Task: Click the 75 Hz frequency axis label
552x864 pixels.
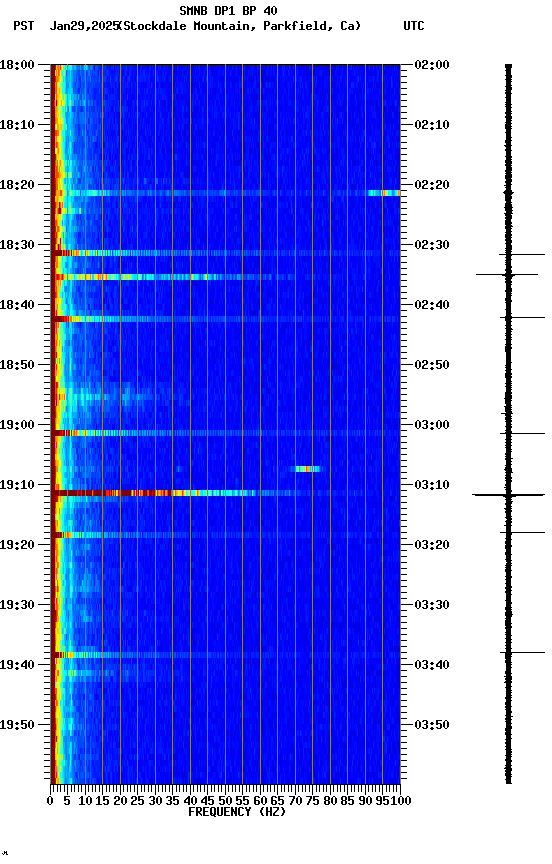Action: [x=312, y=801]
